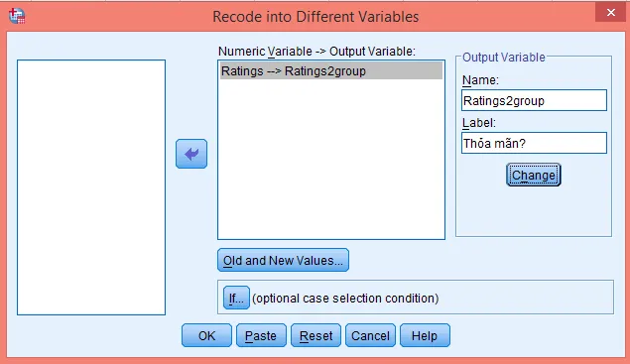
Task: Close the Recode into Different Variables dialog
Action: pos(611,13)
